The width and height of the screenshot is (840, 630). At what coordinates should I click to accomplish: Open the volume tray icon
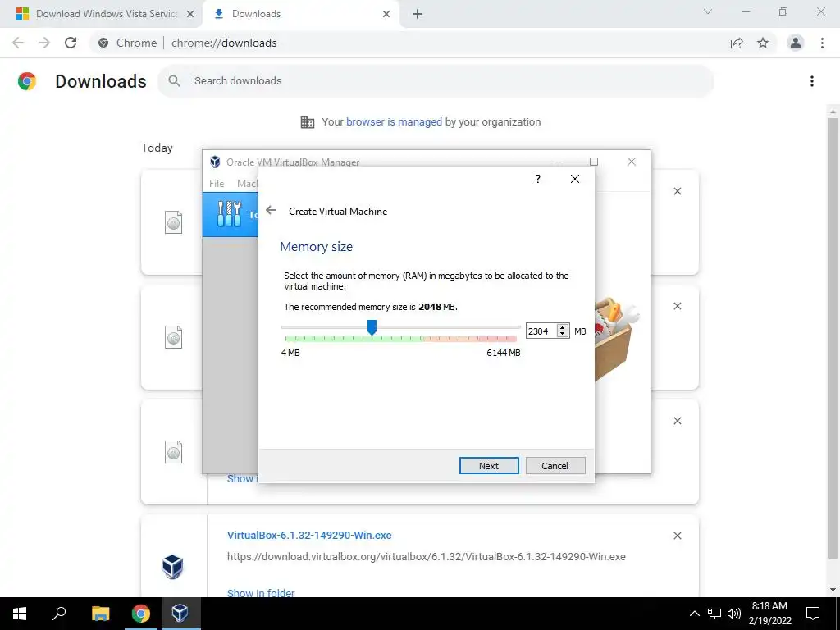pos(734,614)
